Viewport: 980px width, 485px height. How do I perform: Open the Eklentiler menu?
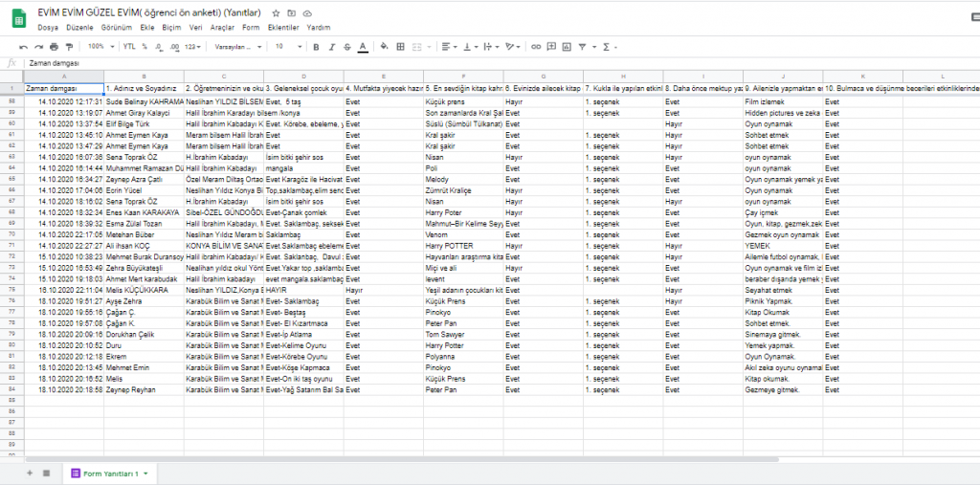pyautogui.click(x=283, y=28)
